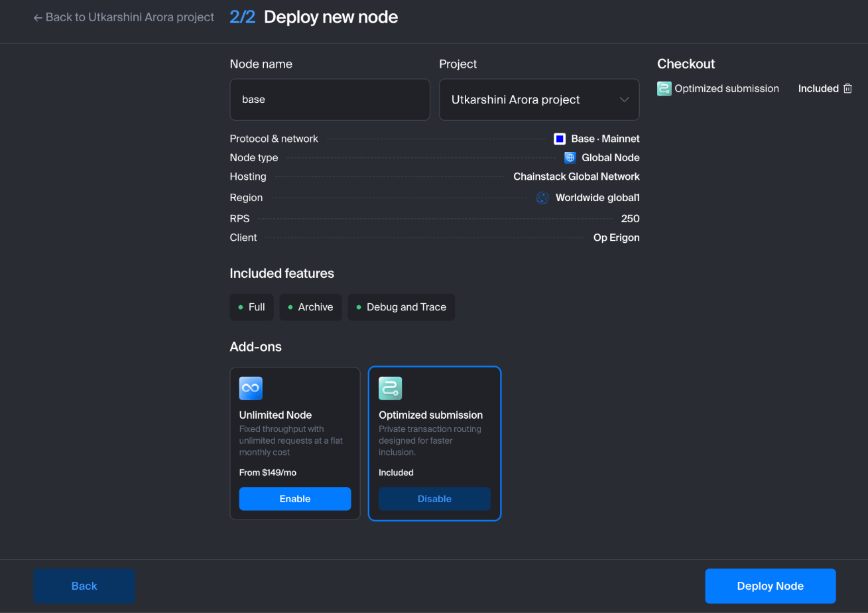Viewport: 868px width, 613px height.
Task: Click the From $149/mo price text
Action: 268,472
